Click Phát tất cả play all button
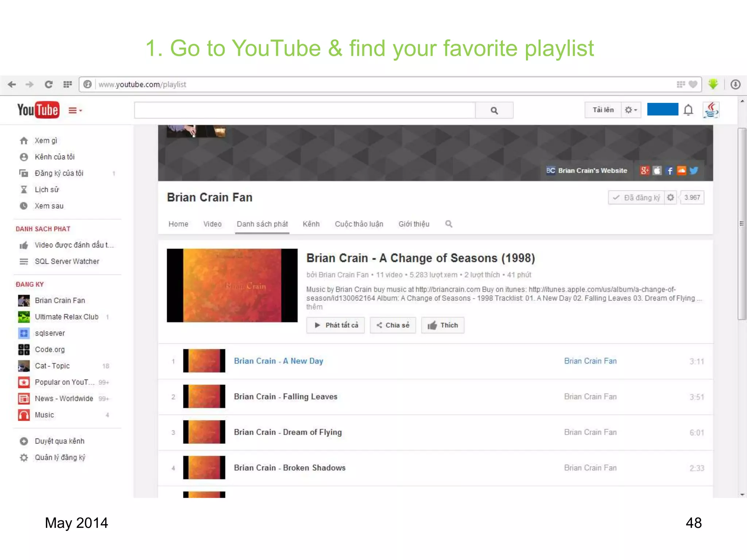 (x=336, y=325)
